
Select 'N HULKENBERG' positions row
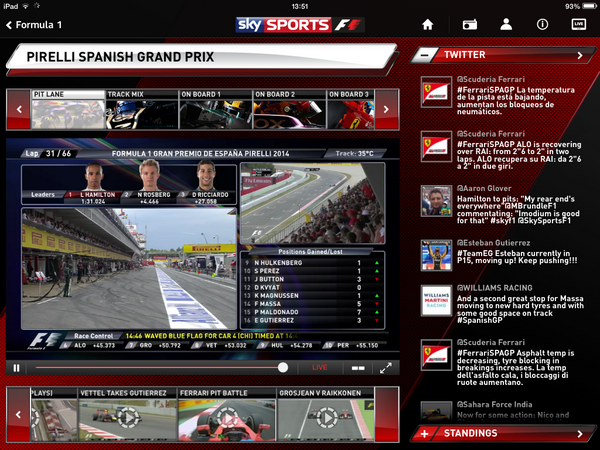tap(312, 263)
